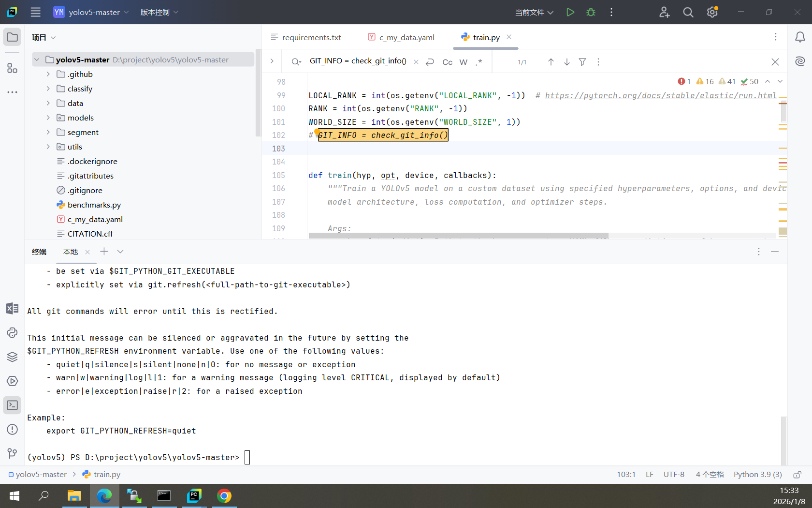The height and width of the screenshot is (508, 812).
Task: Change LF line separator
Action: (650, 475)
